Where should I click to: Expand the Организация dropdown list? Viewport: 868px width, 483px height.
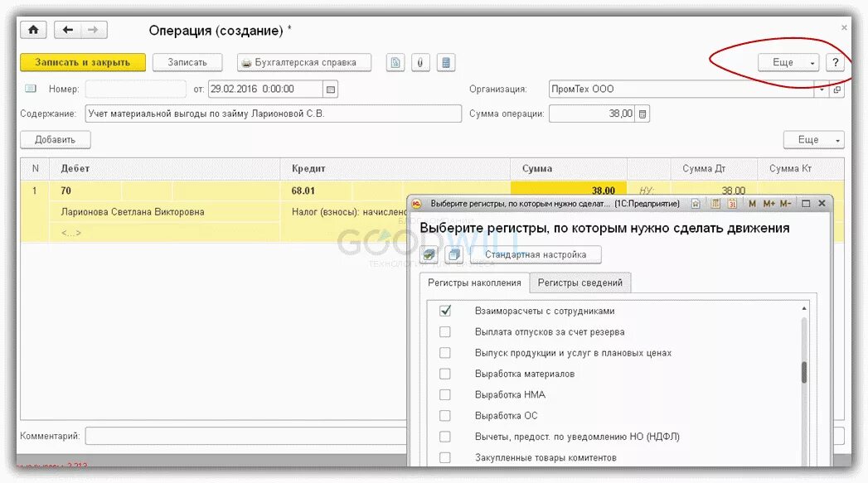[822, 89]
